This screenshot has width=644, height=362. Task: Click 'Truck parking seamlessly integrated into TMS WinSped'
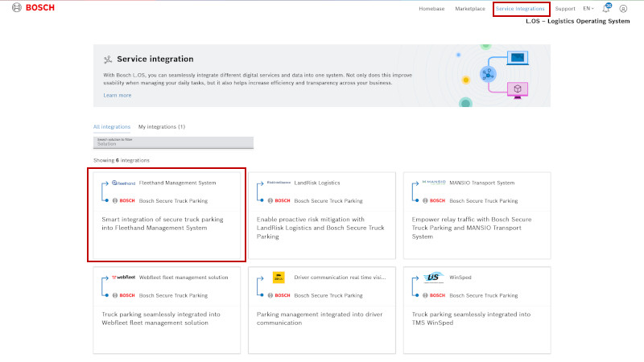click(471, 319)
